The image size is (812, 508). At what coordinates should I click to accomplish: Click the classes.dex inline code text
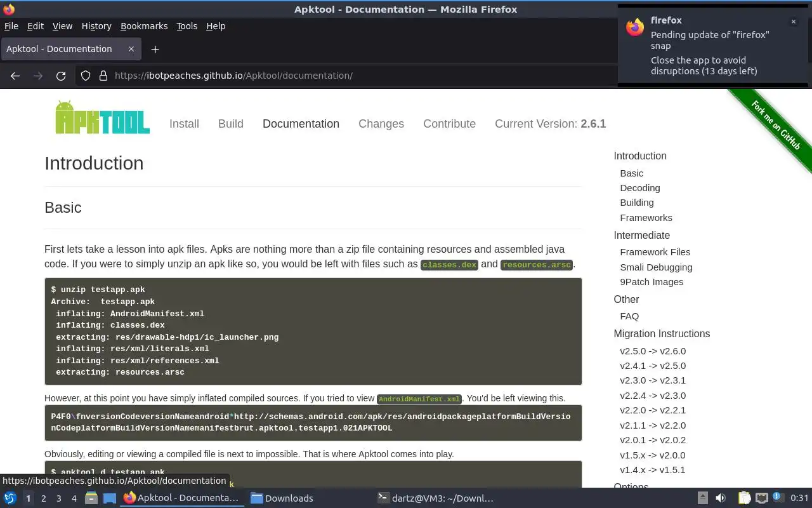(449, 265)
